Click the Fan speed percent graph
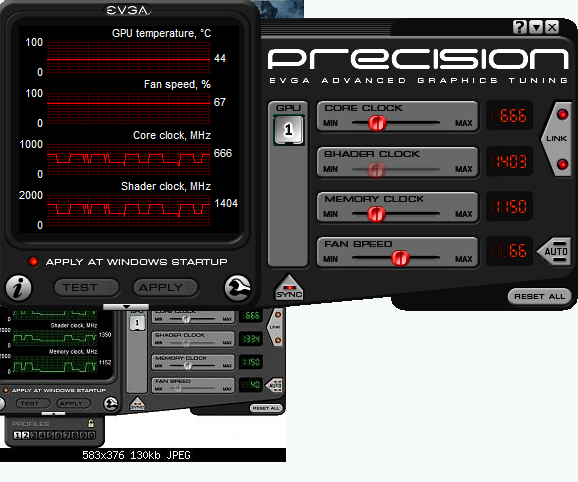This screenshot has width=578, height=482. tap(129, 108)
